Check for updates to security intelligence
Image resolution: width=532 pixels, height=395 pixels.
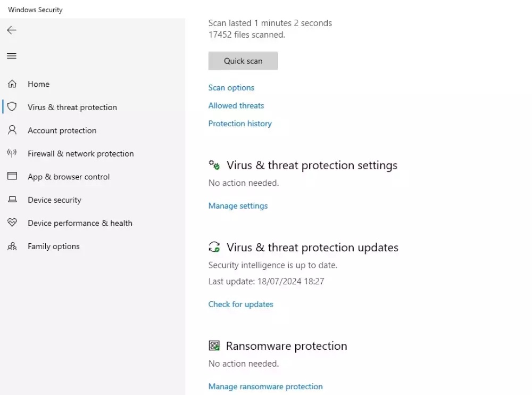point(240,305)
